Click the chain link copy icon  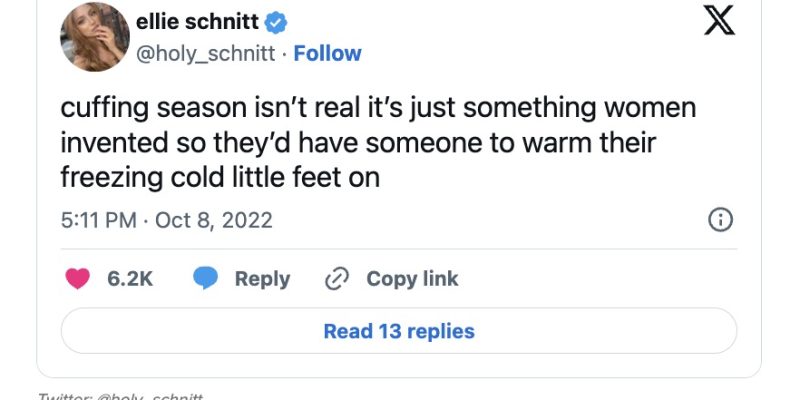336,279
